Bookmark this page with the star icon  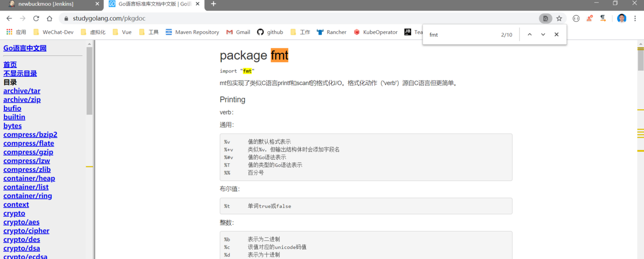(559, 19)
